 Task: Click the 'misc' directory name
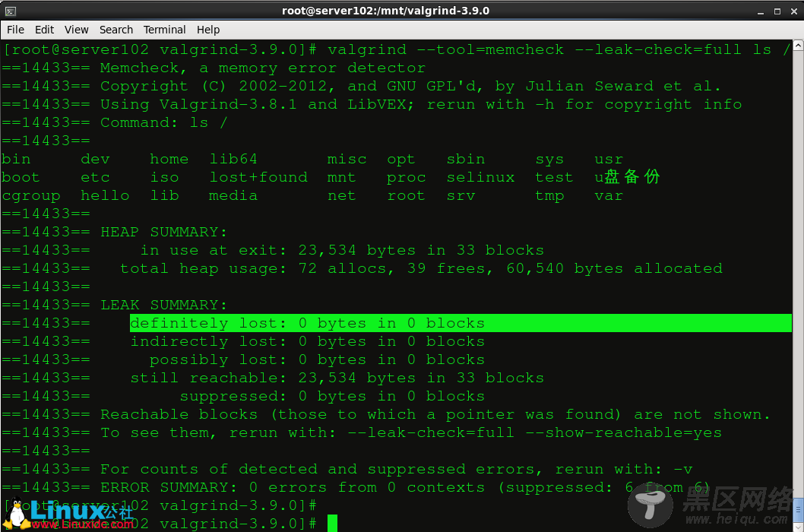347,159
